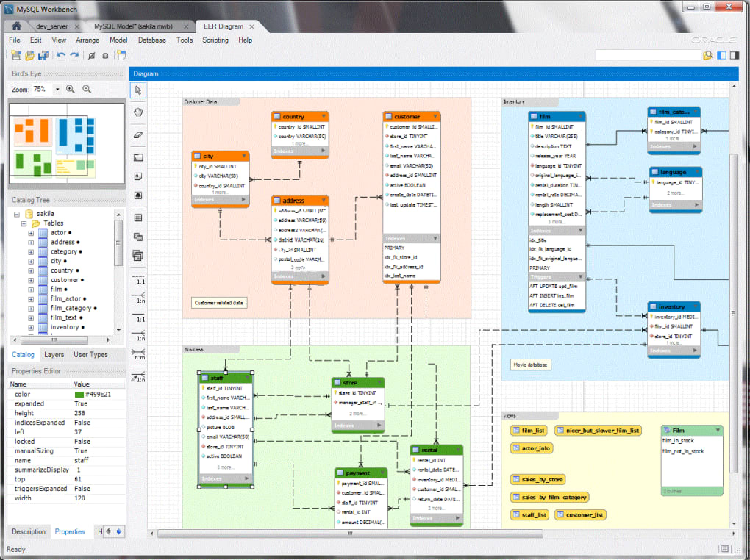Select the n:m relationship tool
The image size is (750, 560).
point(138,354)
